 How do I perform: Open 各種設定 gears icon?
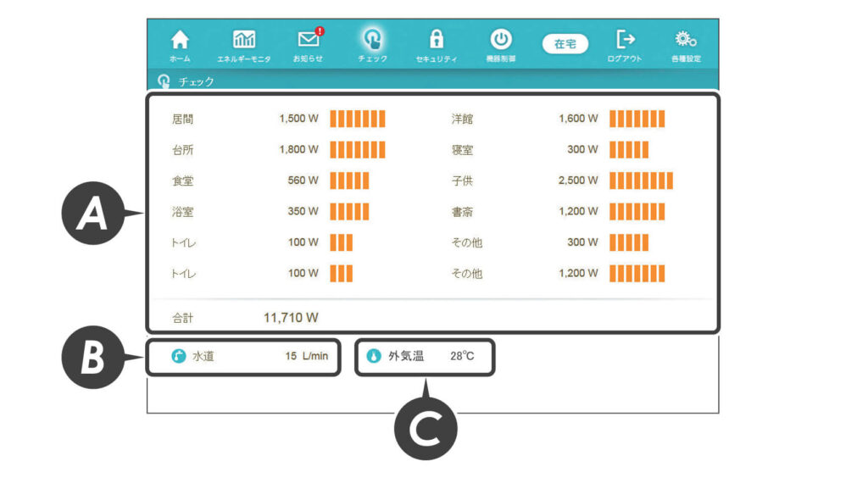coord(685,39)
